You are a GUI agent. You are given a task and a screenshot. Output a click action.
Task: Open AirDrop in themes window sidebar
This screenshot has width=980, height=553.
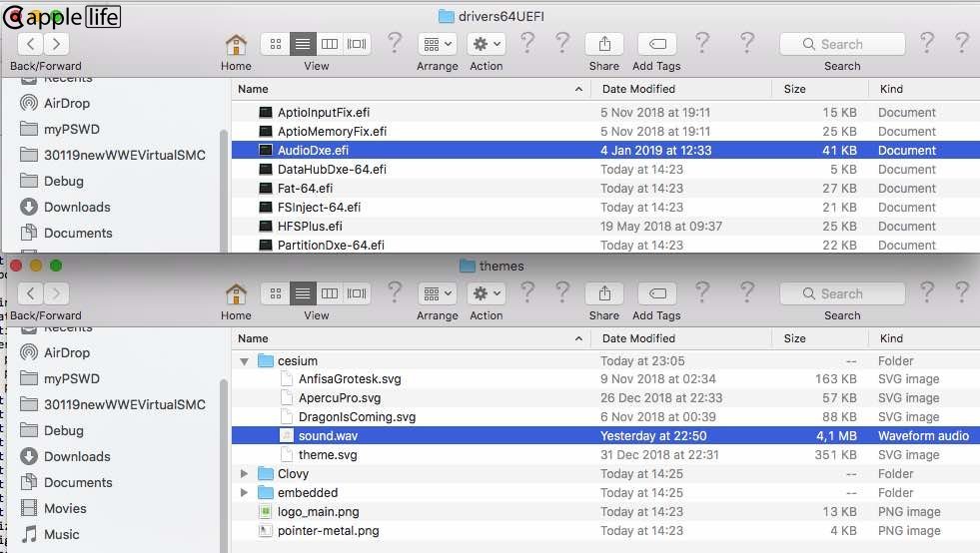coord(55,353)
